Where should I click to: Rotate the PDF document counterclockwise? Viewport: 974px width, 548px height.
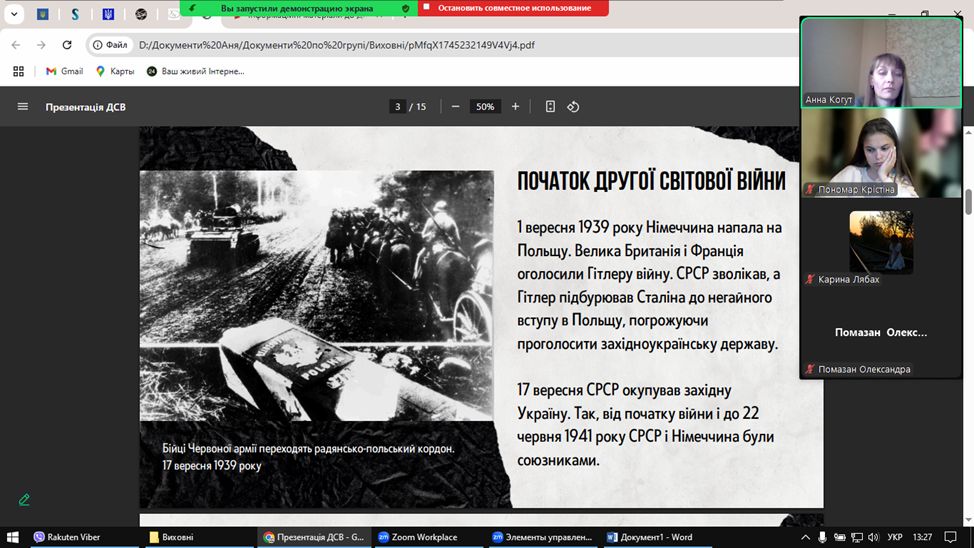[573, 107]
